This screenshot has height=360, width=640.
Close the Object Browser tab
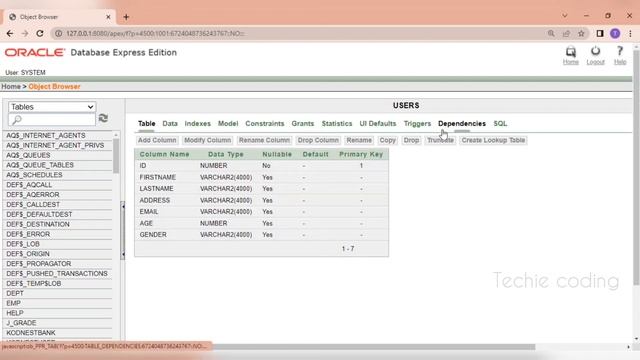coord(108,17)
